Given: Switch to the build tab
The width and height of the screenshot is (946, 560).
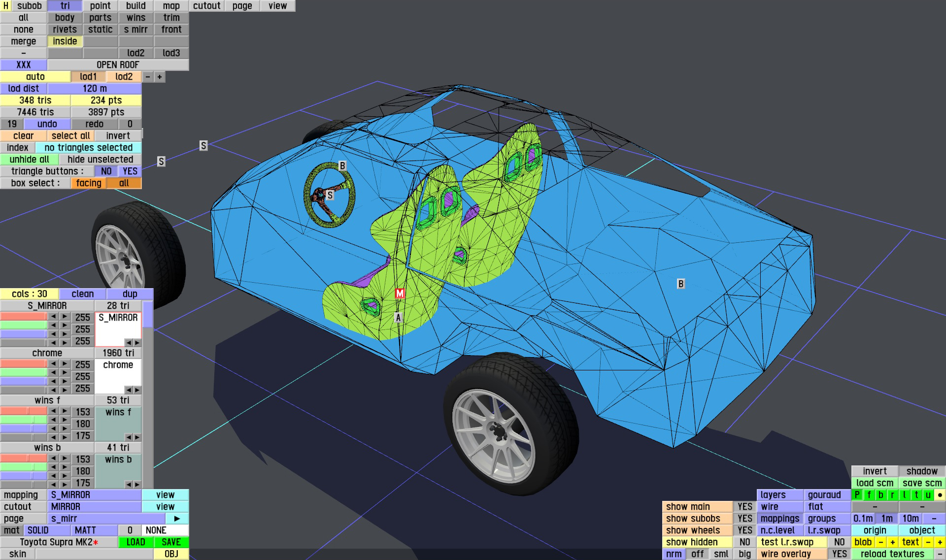Looking at the screenshot, I should (x=135, y=6).
